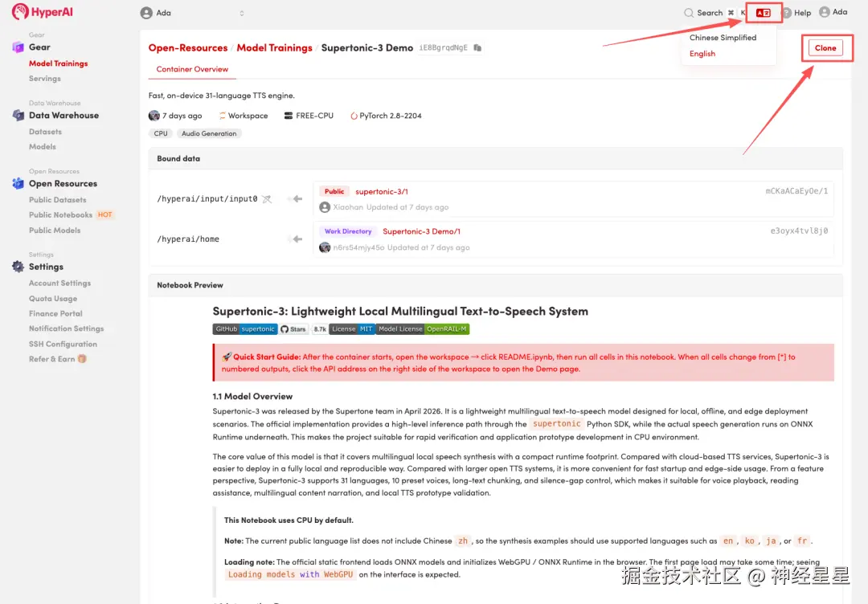Viewport: 868px width, 604px height.
Task: Click the Work Directory tag
Action: coord(348,231)
